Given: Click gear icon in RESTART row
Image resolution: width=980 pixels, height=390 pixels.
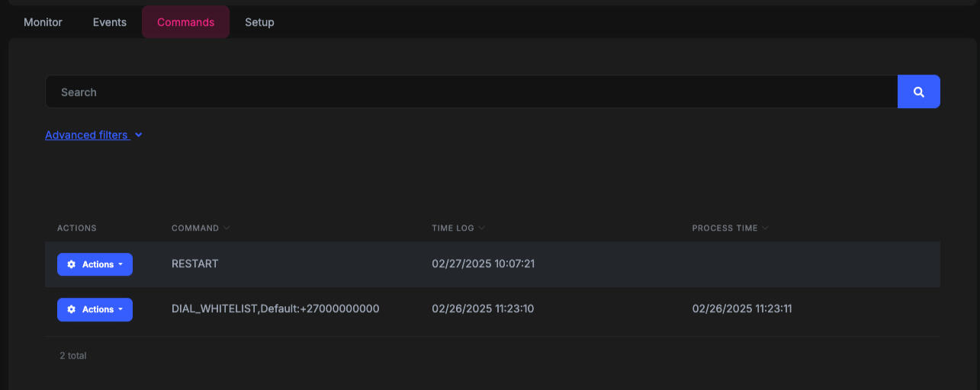Looking at the screenshot, I should tap(72, 264).
